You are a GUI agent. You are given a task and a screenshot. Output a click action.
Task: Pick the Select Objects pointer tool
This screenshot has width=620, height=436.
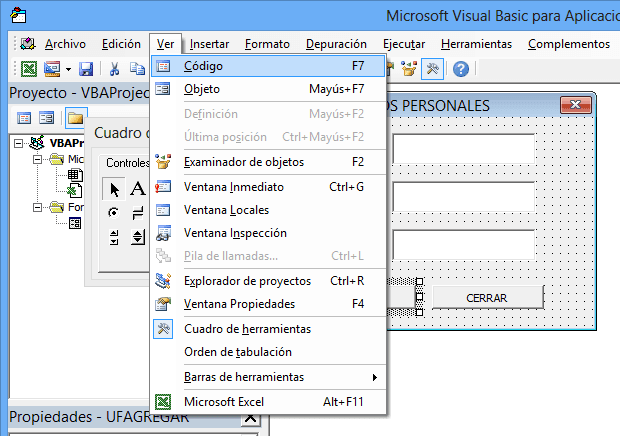point(114,189)
